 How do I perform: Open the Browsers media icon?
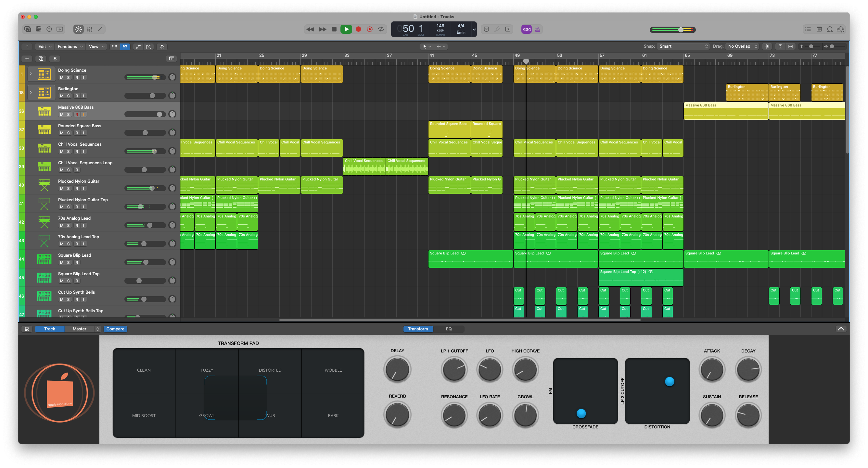coord(841,29)
